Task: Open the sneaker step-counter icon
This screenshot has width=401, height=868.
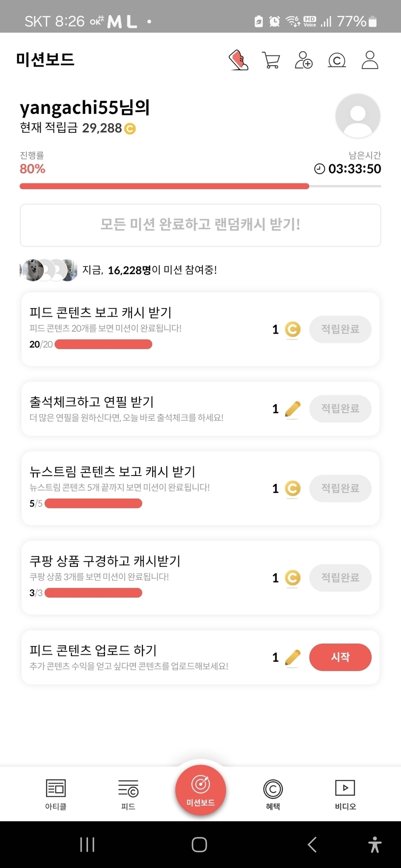Action: pyautogui.click(x=238, y=60)
